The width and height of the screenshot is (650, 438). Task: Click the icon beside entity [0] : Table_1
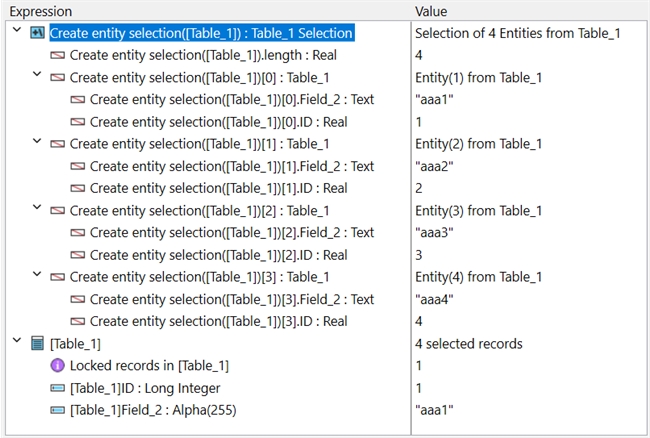click(x=58, y=77)
